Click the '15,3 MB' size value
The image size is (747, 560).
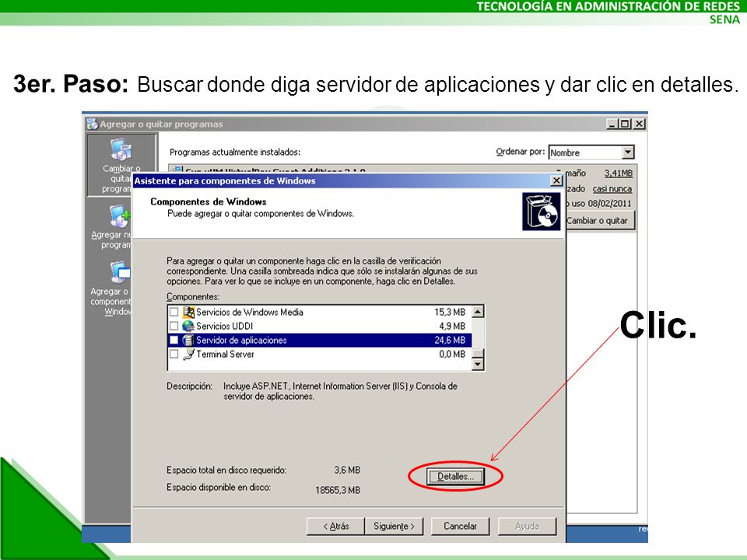[x=450, y=313]
